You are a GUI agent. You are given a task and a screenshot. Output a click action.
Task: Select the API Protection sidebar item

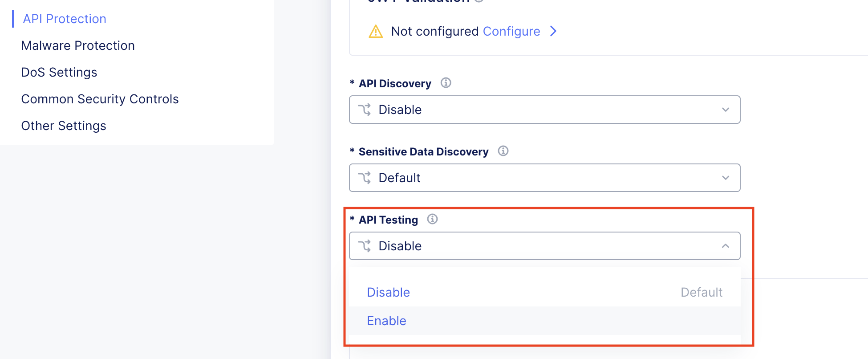(x=64, y=19)
